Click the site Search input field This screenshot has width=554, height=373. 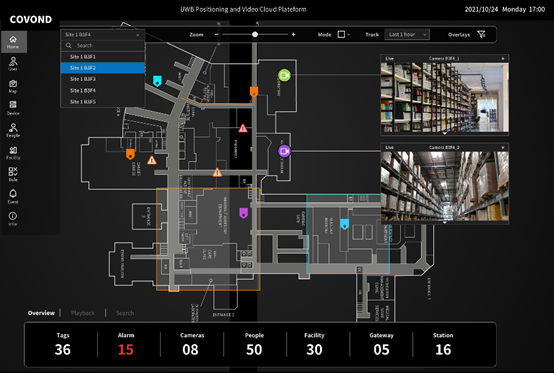[x=102, y=46]
